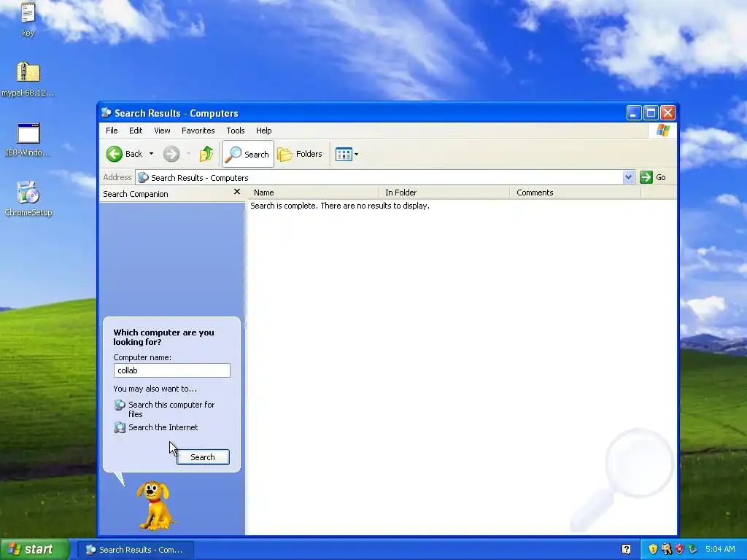The height and width of the screenshot is (560, 747).
Task: Open the View menu
Action: [x=162, y=131]
